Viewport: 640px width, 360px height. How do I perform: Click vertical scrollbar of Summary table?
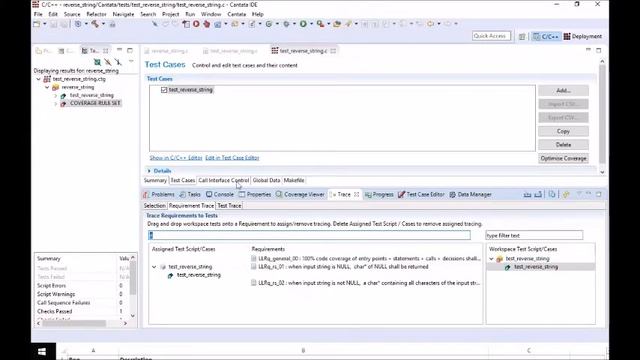point(133,287)
